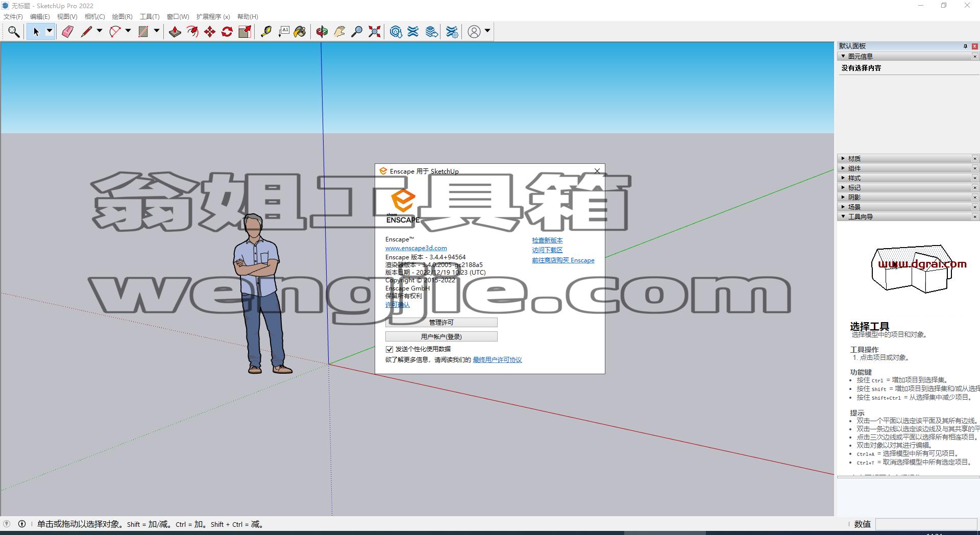This screenshot has width=980, height=535.
Task: Click the house illustration in 工具向导
Action: click(x=912, y=269)
